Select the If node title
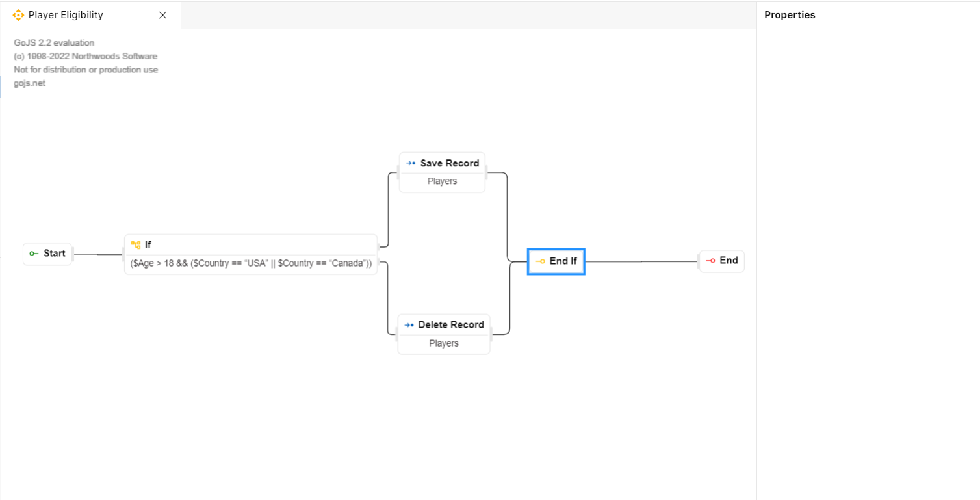The image size is (980, 500). coord(148,245)
